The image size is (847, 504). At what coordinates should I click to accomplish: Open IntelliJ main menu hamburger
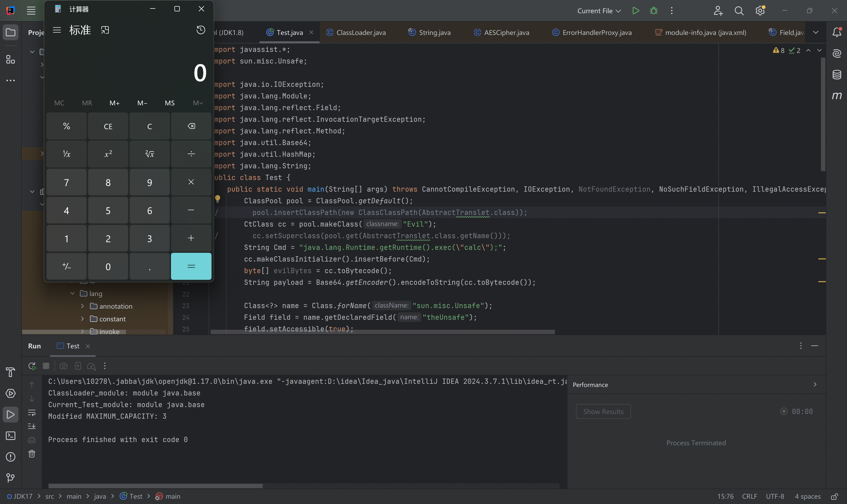(x=31, y=11)
